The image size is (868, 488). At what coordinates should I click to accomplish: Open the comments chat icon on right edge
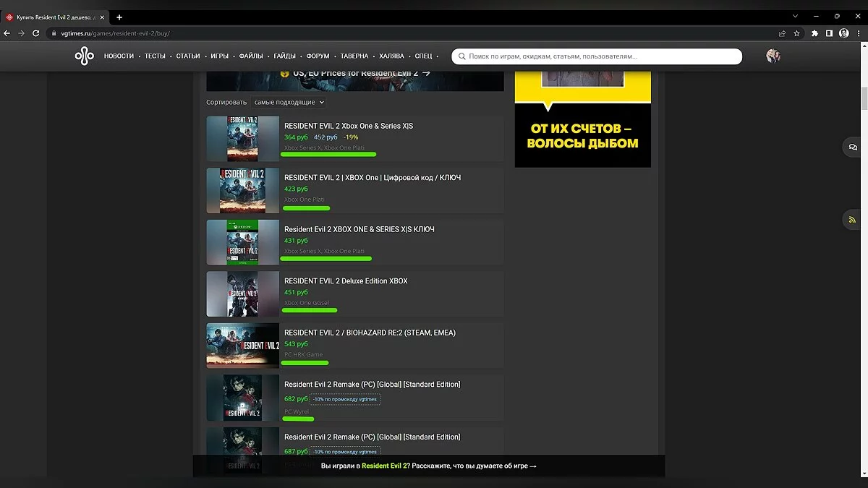point(853,147)
